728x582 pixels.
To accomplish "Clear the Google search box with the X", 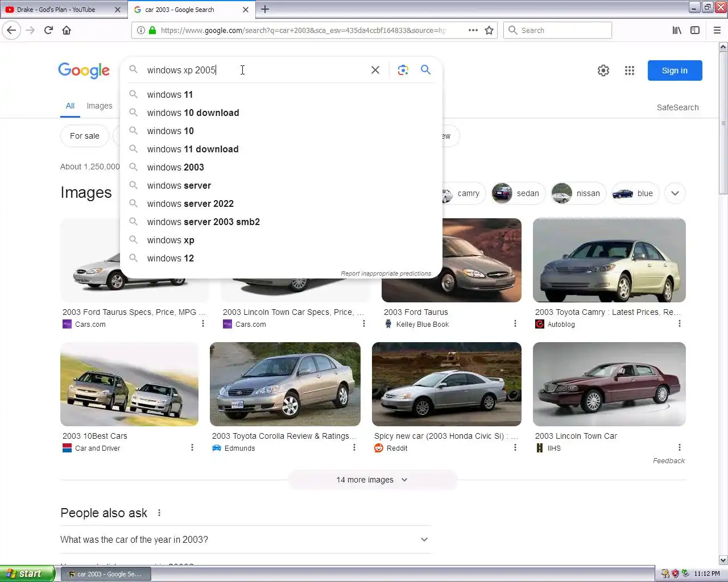I will coord(375,70).
